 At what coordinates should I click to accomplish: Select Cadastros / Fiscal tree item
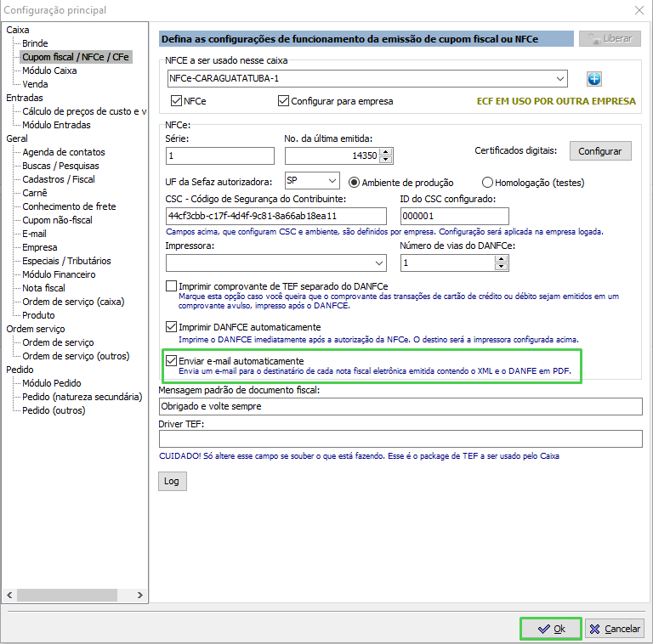(x=59, y=179)
